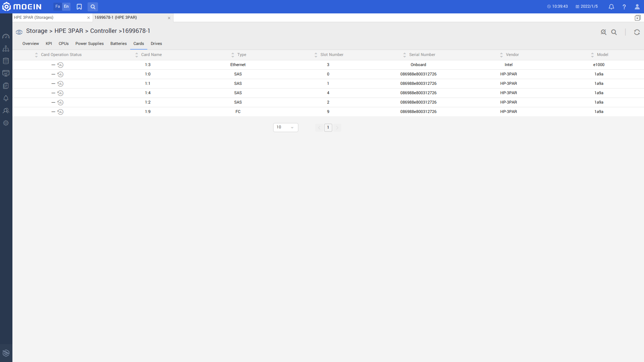Open the CPUs tab
The width and height of the screenshot is (644, 362).
click(64, 44)
